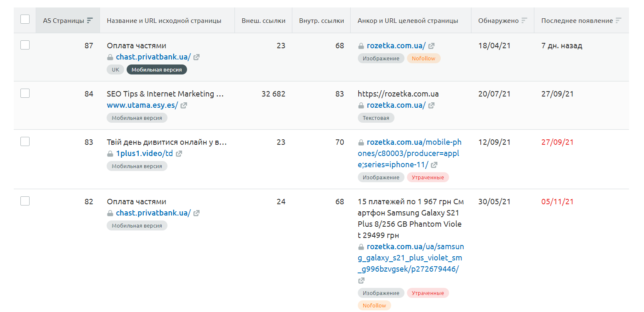
Task: Open rozetka.com.ua/ target link in Текстовая row
Action: [x=396, y=105]
